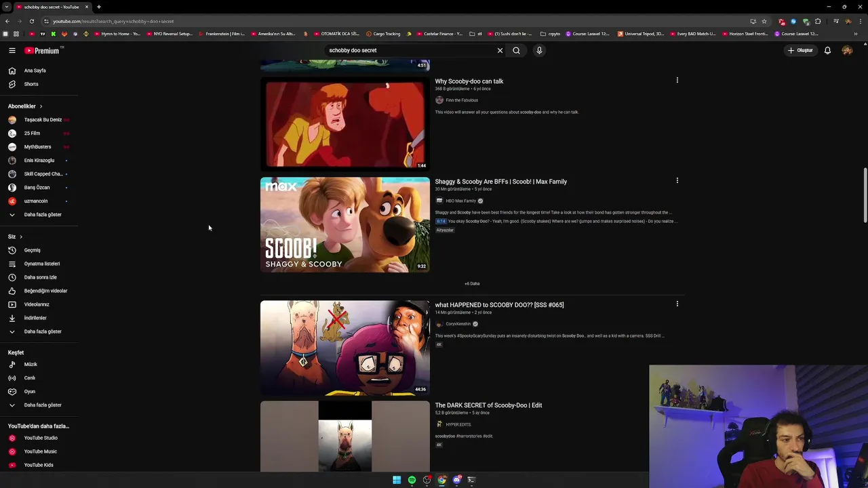The height and width of the screenshot is (488, 868).
Task: Run the search with the magnifier button
Action: 516,50
